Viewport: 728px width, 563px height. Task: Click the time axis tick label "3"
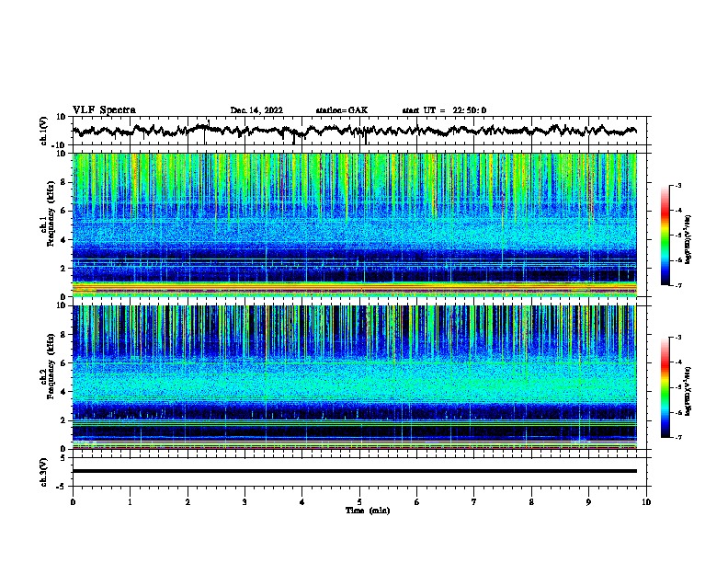point(245,501)
